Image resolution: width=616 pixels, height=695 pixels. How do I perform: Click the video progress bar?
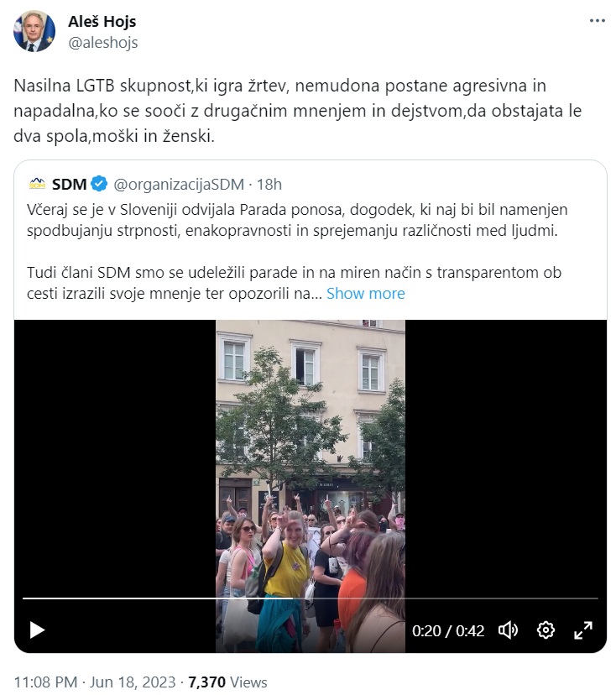point(311,598)
